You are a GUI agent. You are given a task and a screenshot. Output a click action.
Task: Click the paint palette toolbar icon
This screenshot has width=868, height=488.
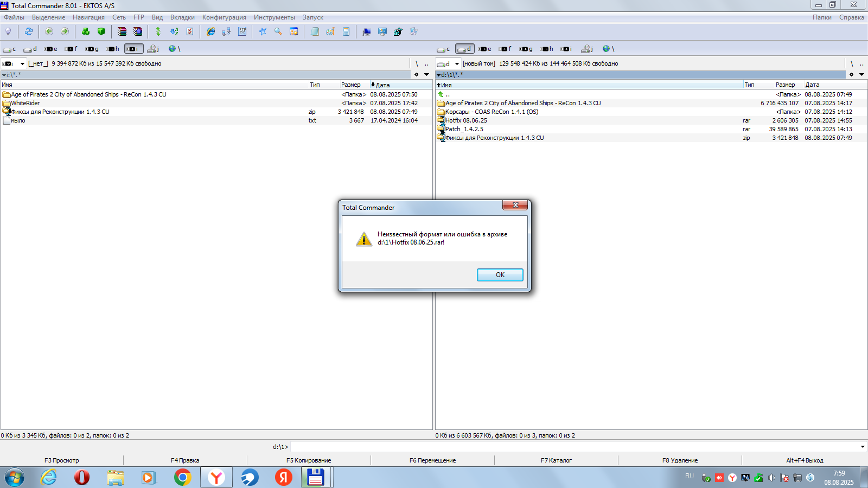(x=330, y=31)
